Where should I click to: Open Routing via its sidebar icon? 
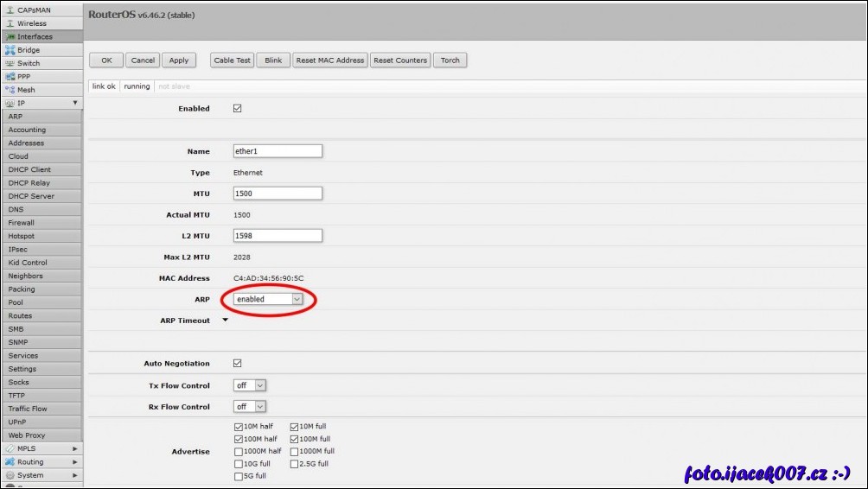[x=10, y=462]
